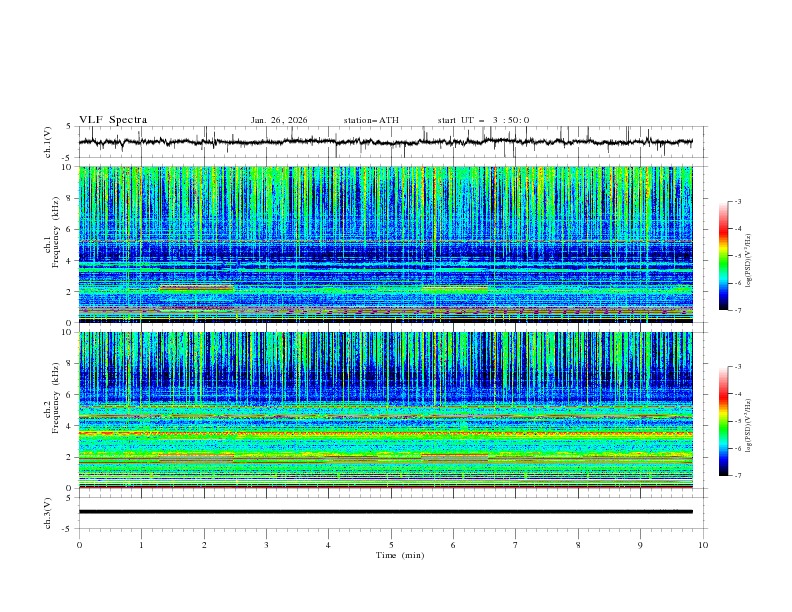Click the "station=ATH" header label
This screenshot has height=612, width=792.
click(x=371, y=120)
